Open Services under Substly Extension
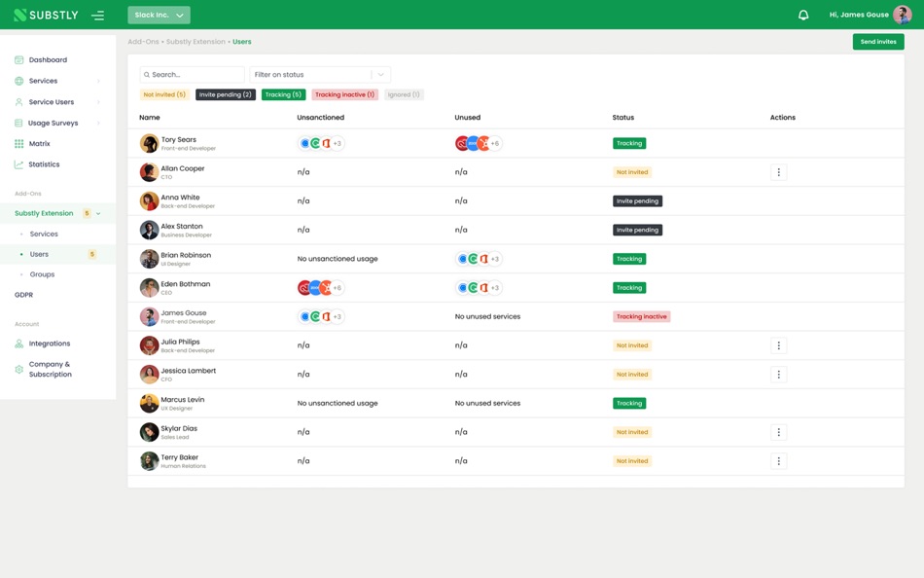The width and height of the screenshot is (924, 578). coord(44,235)
